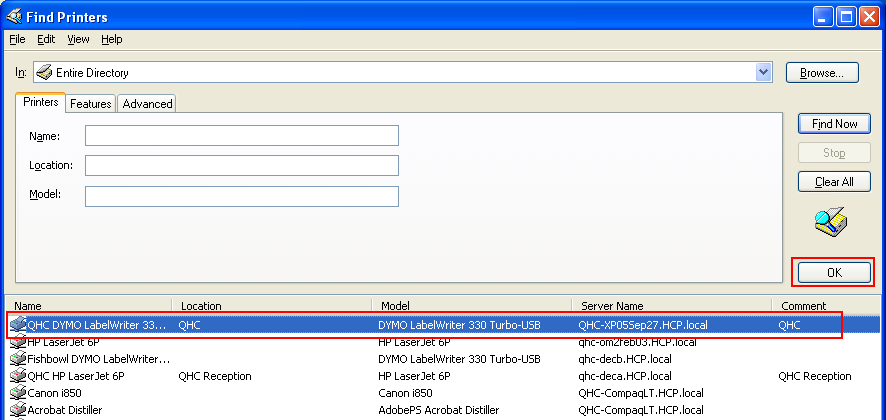Expand the In directory dropdown arrow

(763, 72)
